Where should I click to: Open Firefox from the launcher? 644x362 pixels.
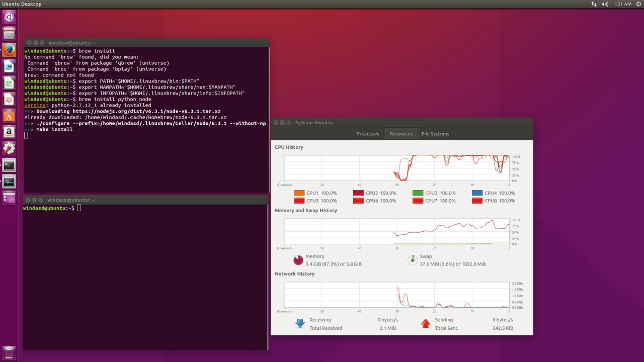[x=9, y=50]
